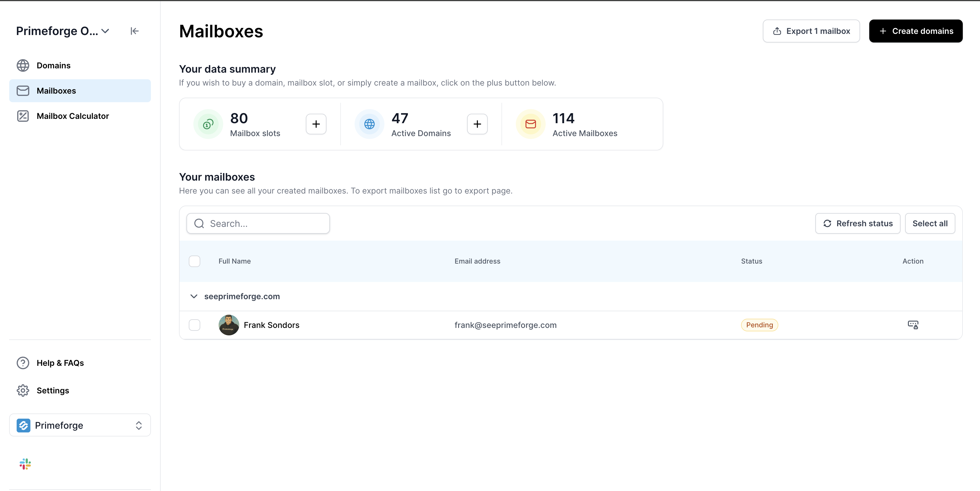Click frank@seeprimeforge.com email address

[505, 325]
